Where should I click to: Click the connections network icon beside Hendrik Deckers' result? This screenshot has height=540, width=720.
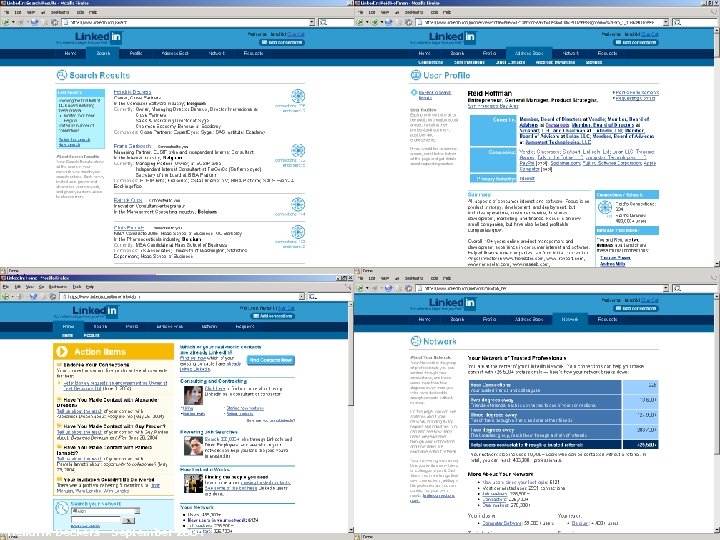tap(298, 96)
